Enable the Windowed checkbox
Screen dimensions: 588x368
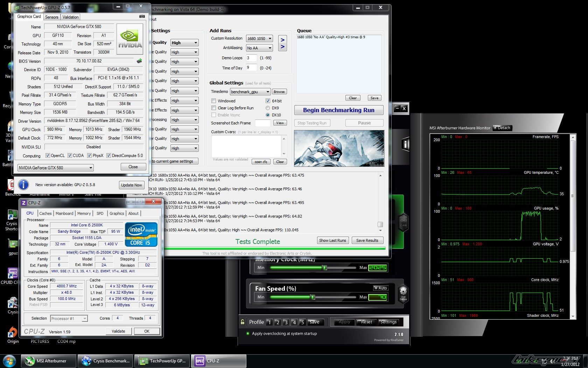click(x=213, y=101)
